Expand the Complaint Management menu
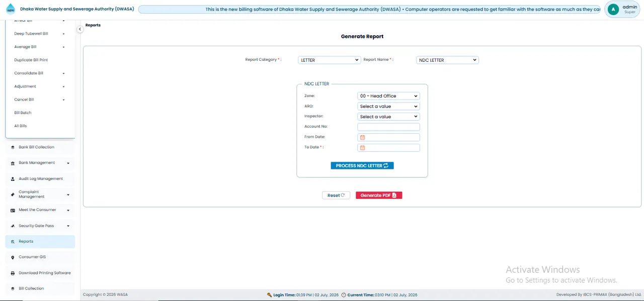Viewport: 644px width, 301px height. 68,194
